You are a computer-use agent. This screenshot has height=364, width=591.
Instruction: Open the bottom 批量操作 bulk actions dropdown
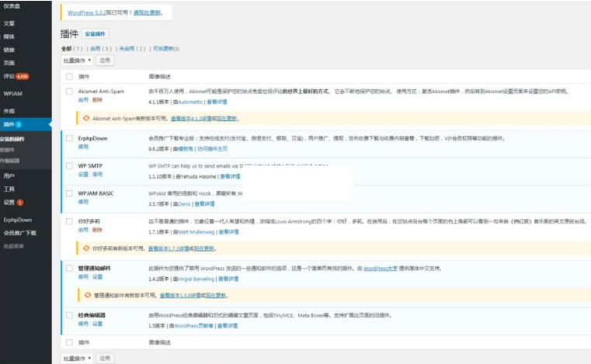(77, 359)
